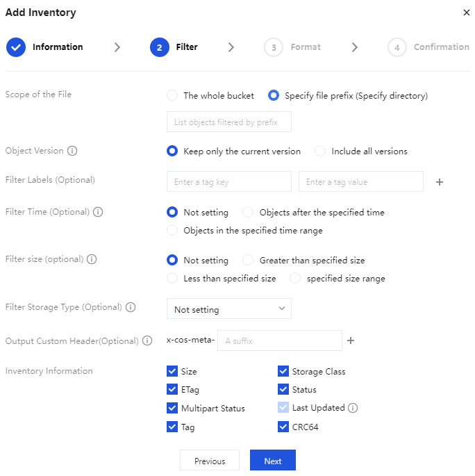Click the Output Custom Header info icon
This screenshot has height=476, width=475.
point(147,340)
